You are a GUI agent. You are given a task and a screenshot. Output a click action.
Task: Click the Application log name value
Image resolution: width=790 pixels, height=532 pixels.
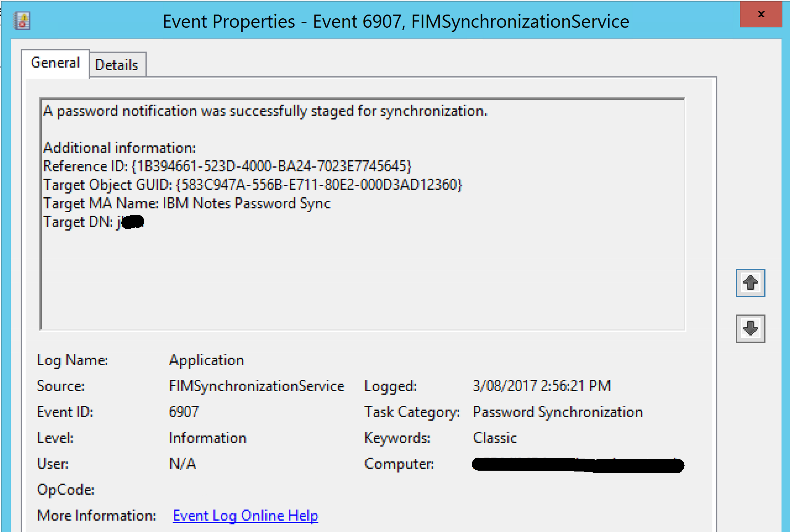206,360
